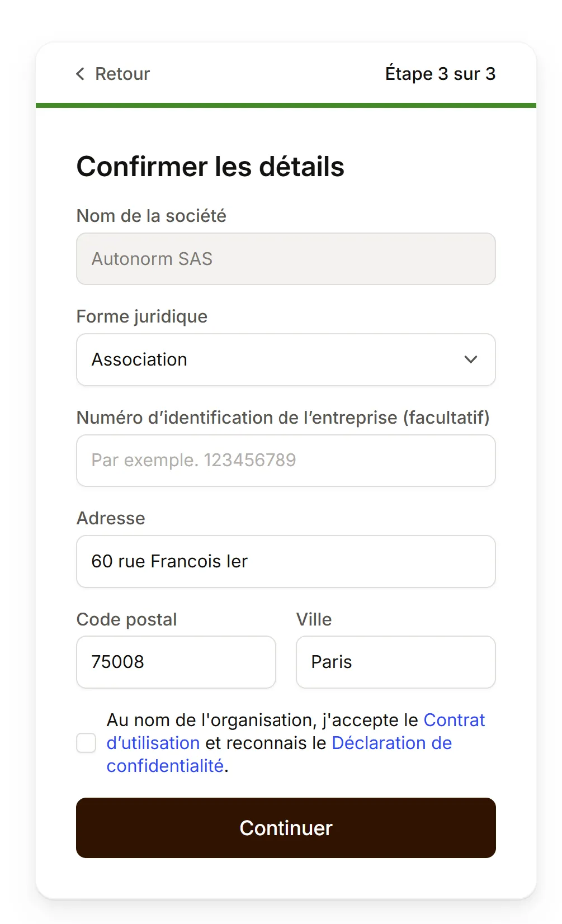Click the Nom de la société label
This screenshot has height=924, width=562.
point(151,216)
